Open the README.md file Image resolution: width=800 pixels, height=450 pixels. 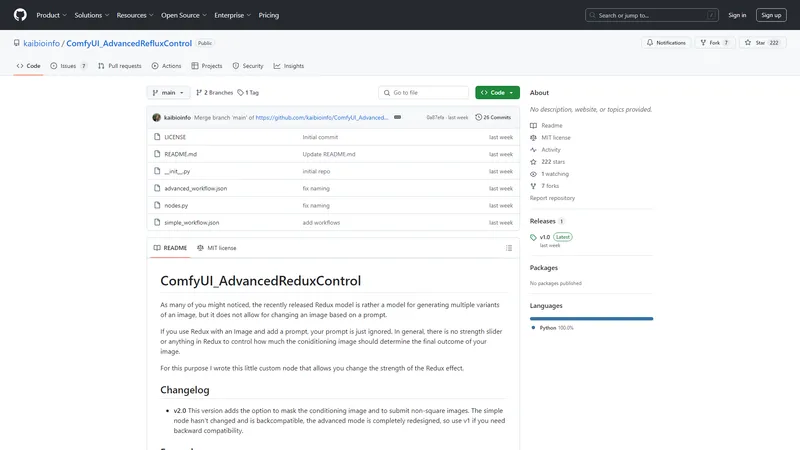181,154
